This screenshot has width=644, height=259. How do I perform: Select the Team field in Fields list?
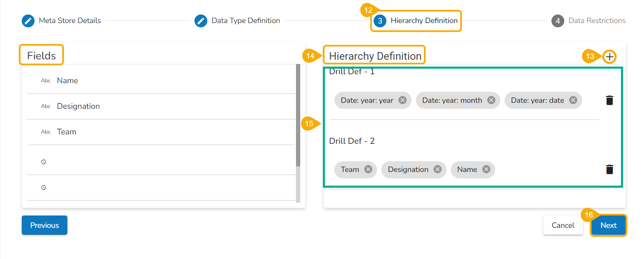coord(67,132)
